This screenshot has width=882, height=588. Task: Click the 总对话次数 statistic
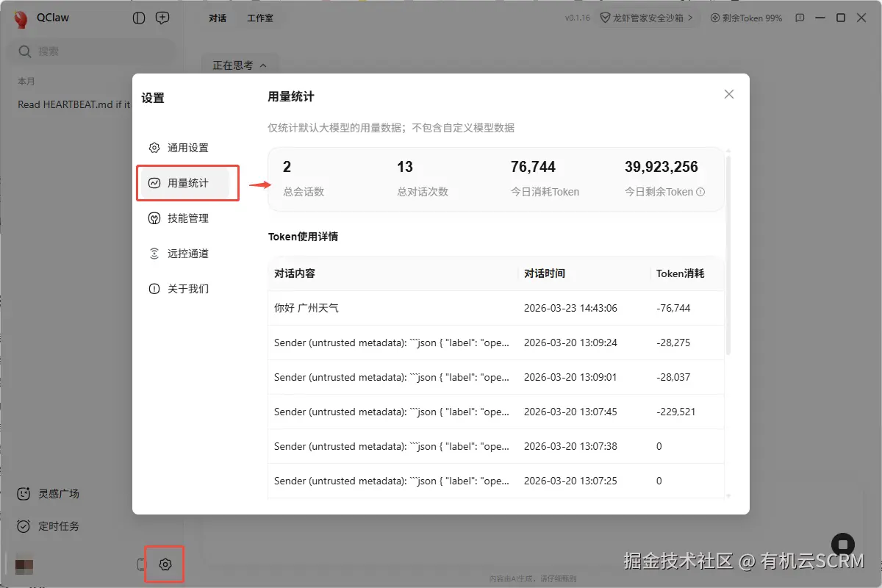click(423, 179)
